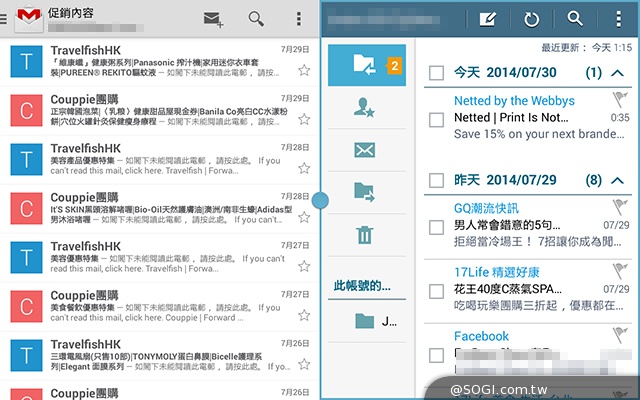Star the TravelfishHK 7月29日 email

(x=304, y=70)
